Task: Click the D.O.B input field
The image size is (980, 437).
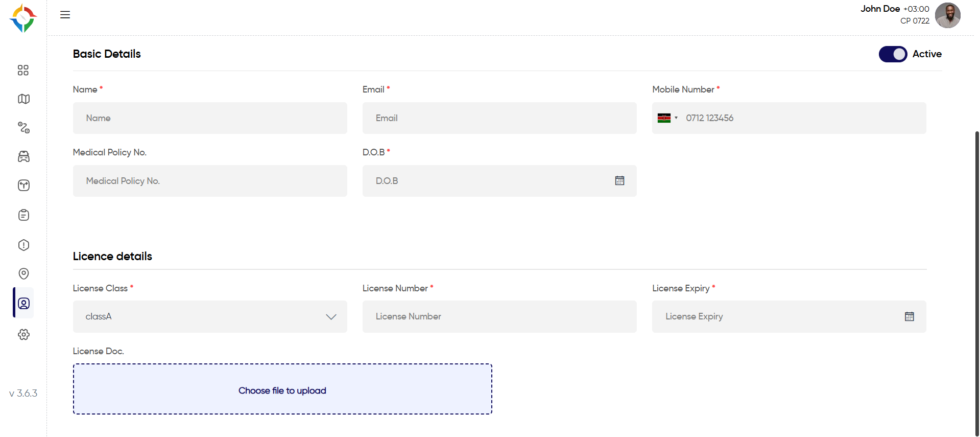Action: 499,181
